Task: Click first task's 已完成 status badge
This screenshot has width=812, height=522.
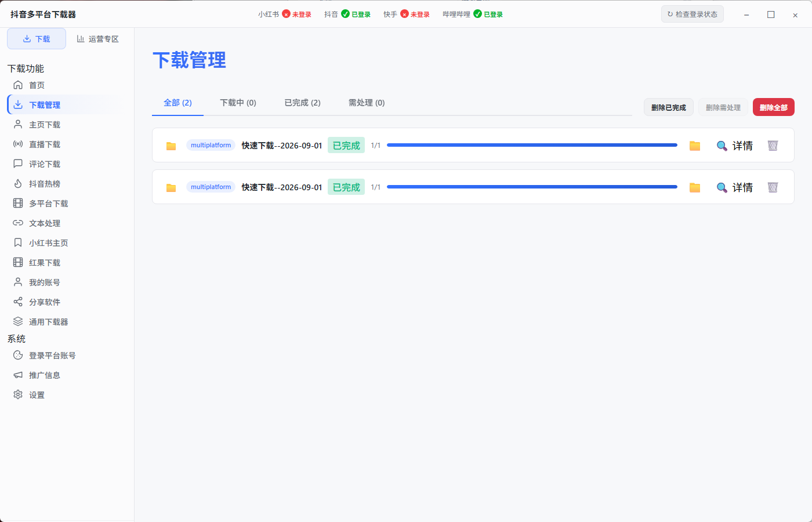Action: click(x=346, y=146)
